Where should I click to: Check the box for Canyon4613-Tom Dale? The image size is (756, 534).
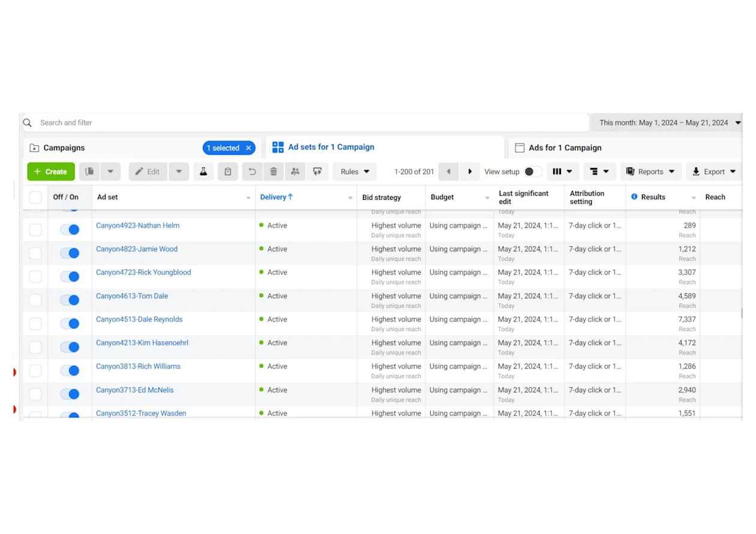click(x=35, y=300)
